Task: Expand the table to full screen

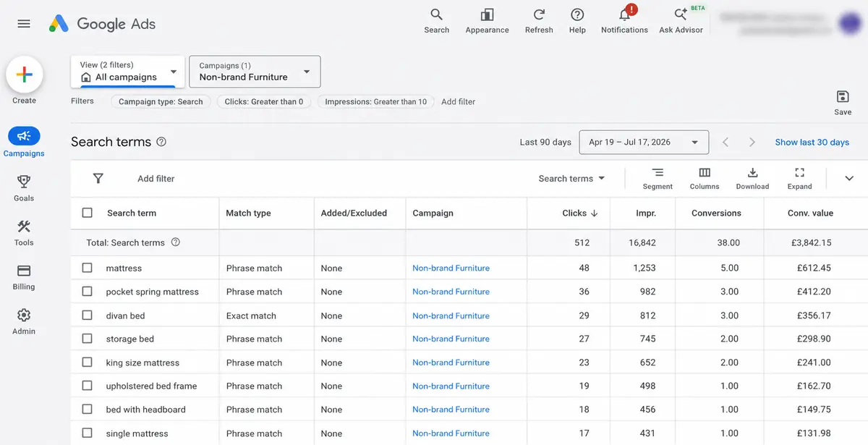Action: pos(799,179)
